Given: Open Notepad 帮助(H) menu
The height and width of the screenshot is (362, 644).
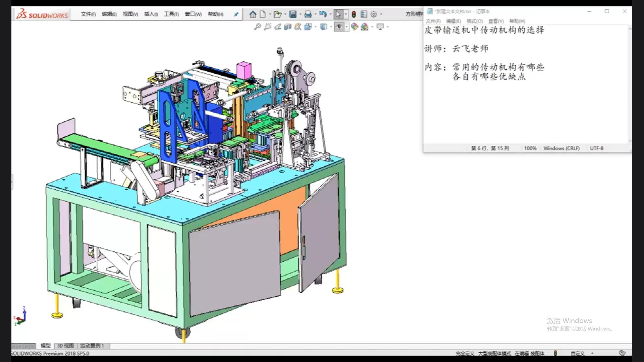Looking at the screenshot, I should [x=517, y=21].
